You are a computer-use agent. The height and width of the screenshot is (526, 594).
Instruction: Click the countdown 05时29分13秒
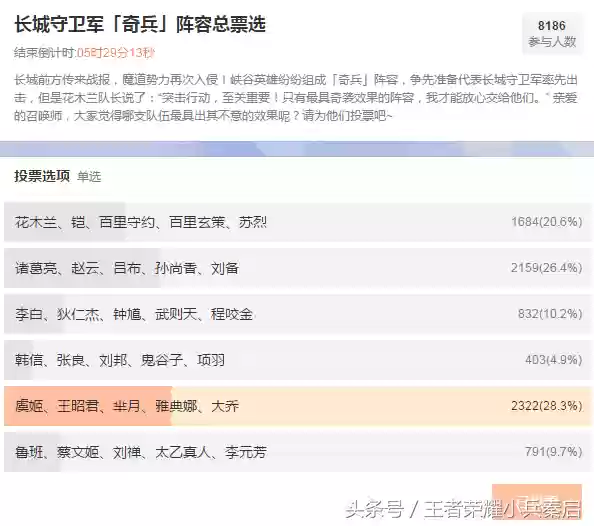pos(116,53)
